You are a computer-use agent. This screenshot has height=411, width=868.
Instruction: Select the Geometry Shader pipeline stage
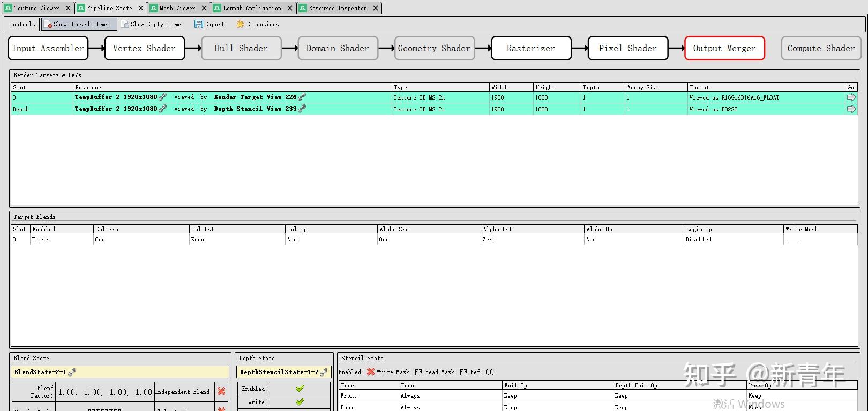[435, 48]
